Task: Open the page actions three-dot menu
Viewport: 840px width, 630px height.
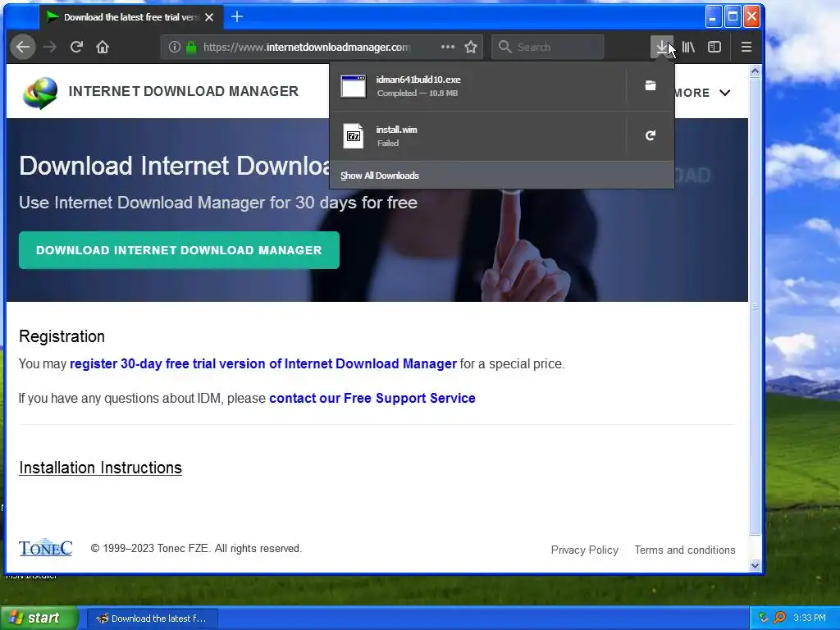Action: [447, 47]
